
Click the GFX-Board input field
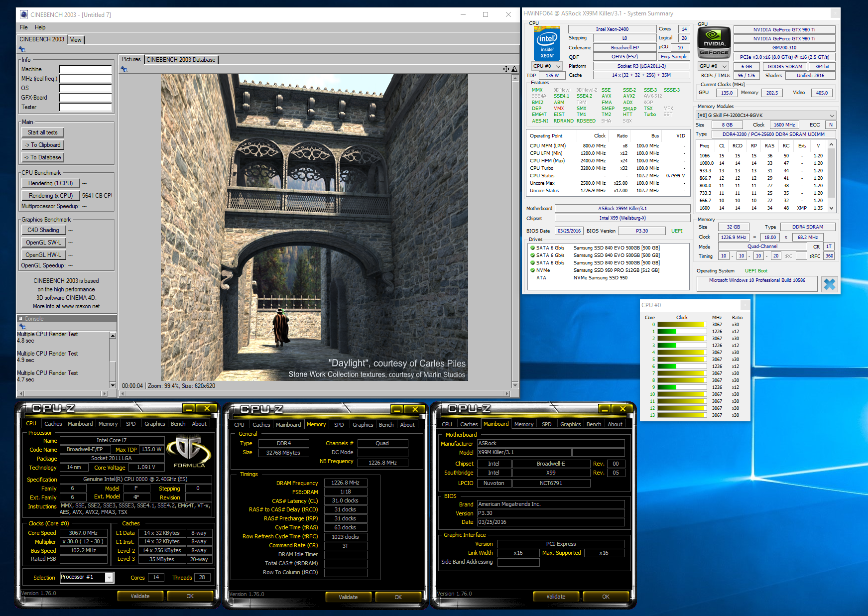86,98
